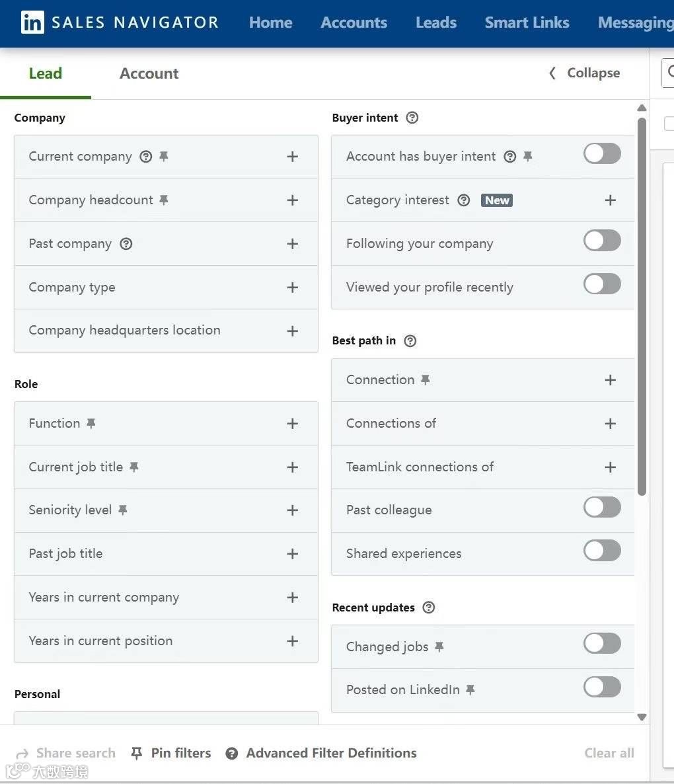Open Smart Links in top navigation
Image resolution: width=674 pixels, height=784 pixels.
click(527, 22)
